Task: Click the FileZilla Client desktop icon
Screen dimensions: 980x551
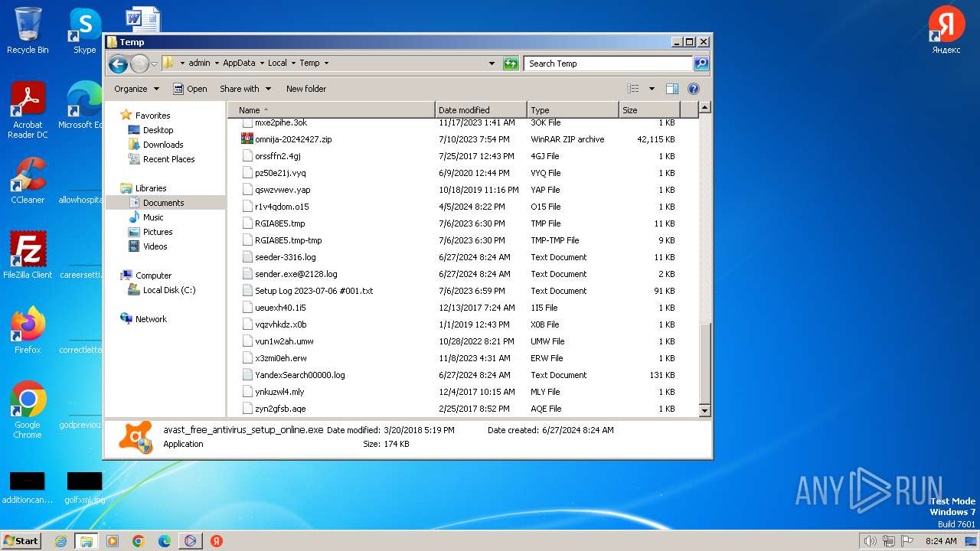Action: tap(28, 256)
